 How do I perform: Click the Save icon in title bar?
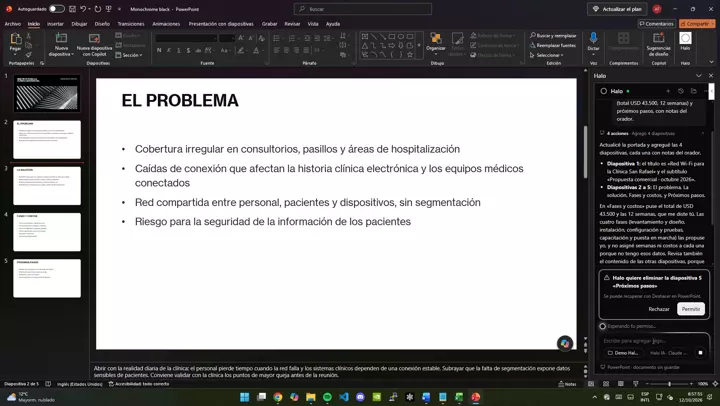pyautogui.click(x=73, y=9)
